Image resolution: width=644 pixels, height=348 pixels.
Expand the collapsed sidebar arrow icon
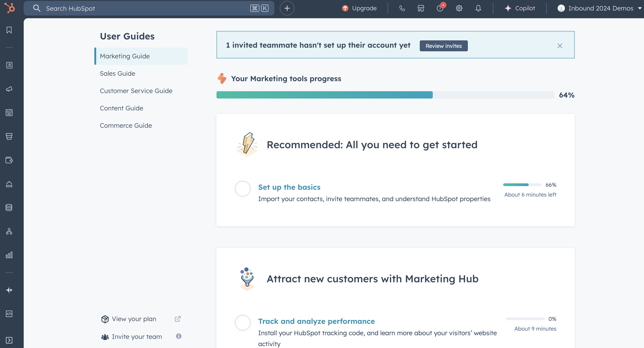9,340
